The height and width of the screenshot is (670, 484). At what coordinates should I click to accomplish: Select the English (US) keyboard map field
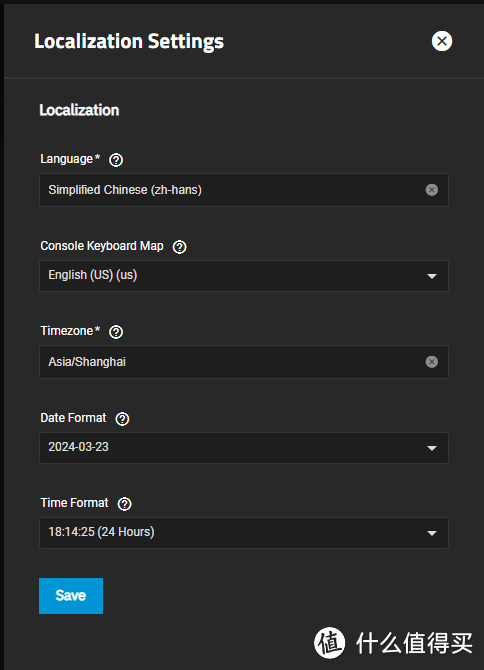point(244,276)
